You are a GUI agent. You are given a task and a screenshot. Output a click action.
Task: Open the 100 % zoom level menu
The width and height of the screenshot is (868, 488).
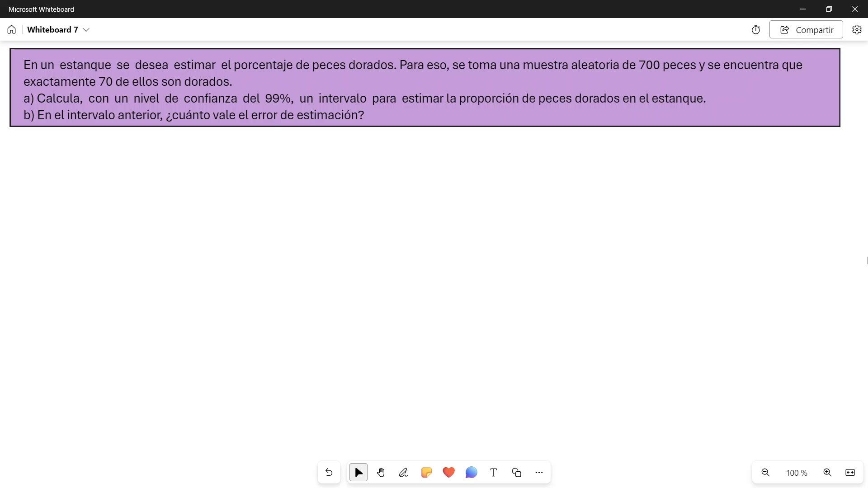[x=796, y=473]
